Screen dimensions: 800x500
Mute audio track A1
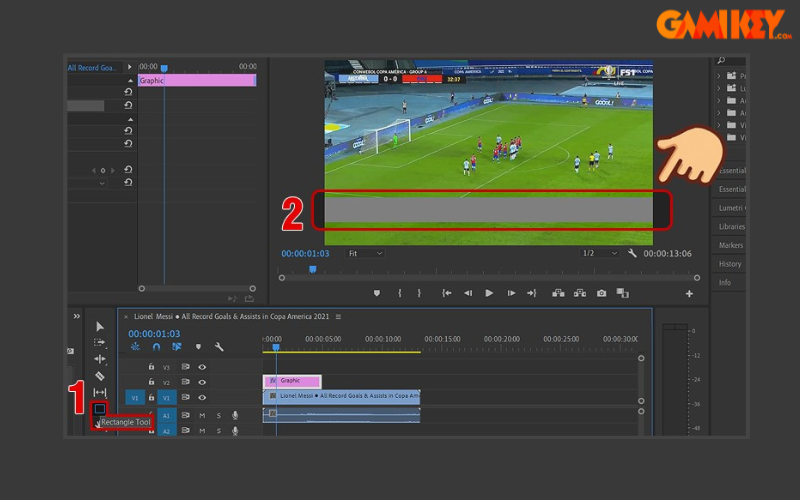tap(202, 416)
